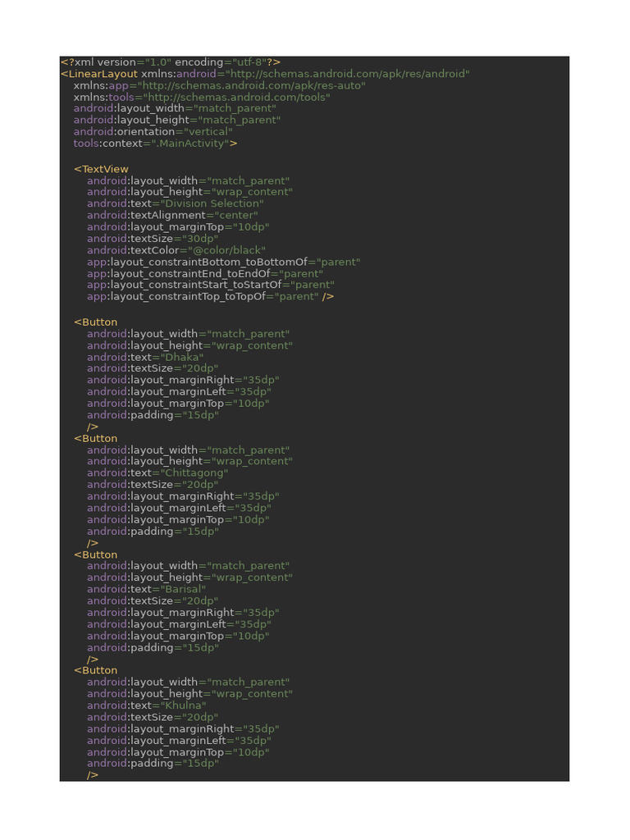Viewport: 630px width, 840px height.
Task: Click the textAlignment center attribute
Action: pyautogui.click(x=172, y=215)
